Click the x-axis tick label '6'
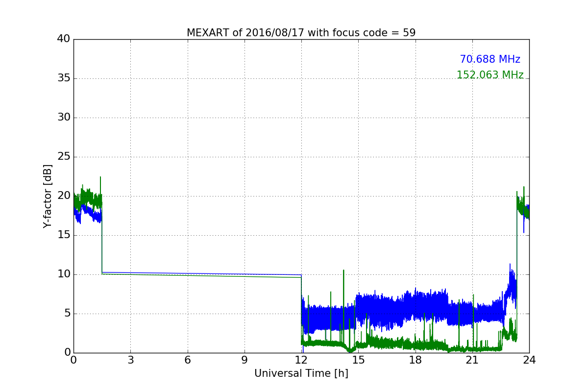The image size is (588, 392). (x=187, y=360)
